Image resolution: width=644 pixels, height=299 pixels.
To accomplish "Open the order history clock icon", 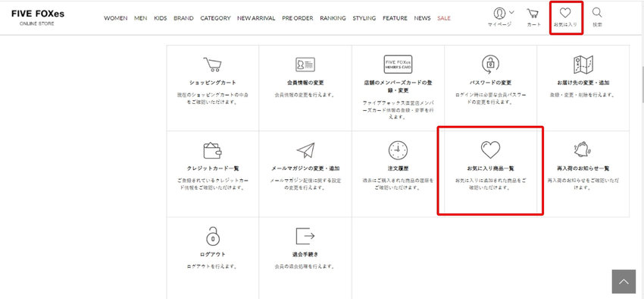I will 398,150.
